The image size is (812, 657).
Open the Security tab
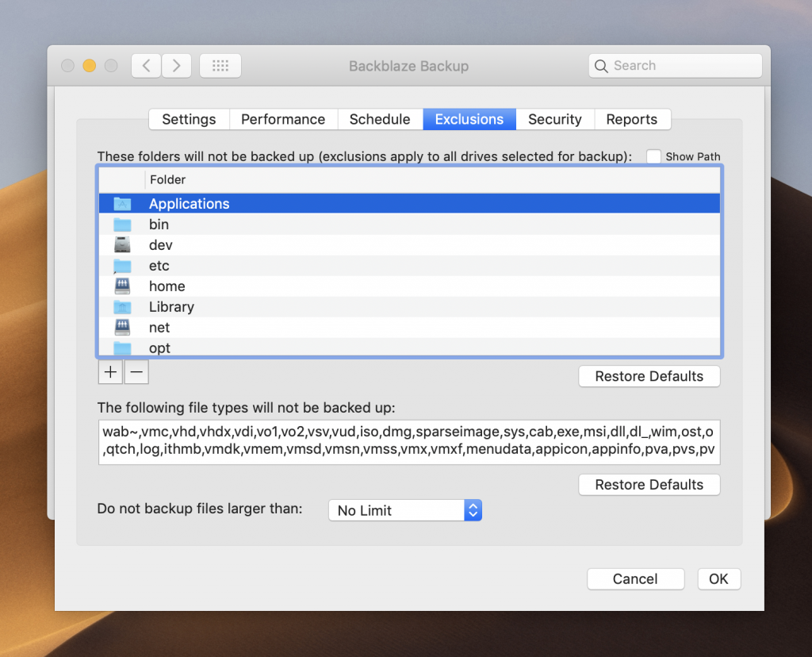pyautogui.click(x=555, y=119)
